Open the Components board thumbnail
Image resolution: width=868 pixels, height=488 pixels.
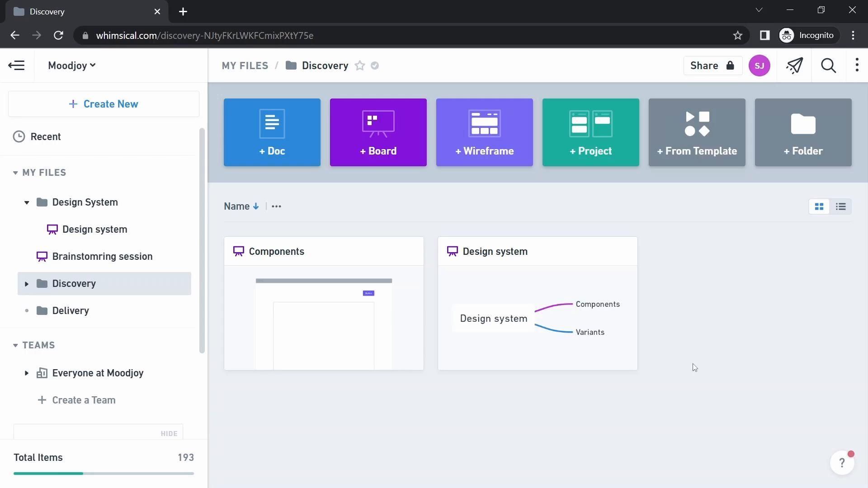click(324, 318)
